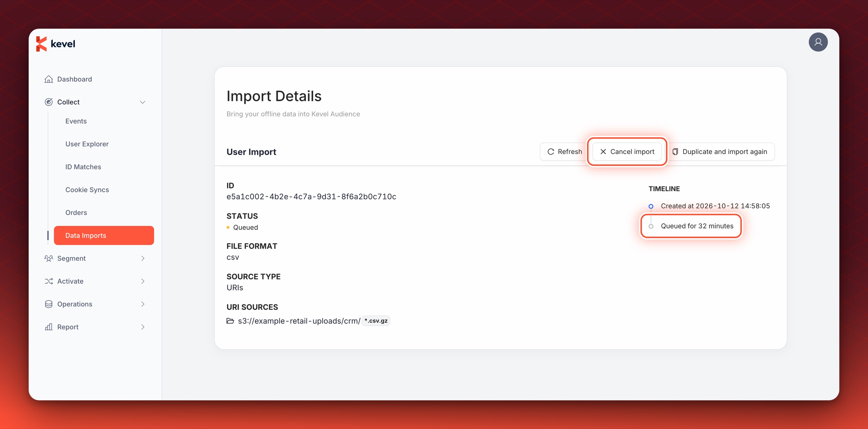Select Data Imports in the sidebar
868x429 pixels.
click(104, 235)
